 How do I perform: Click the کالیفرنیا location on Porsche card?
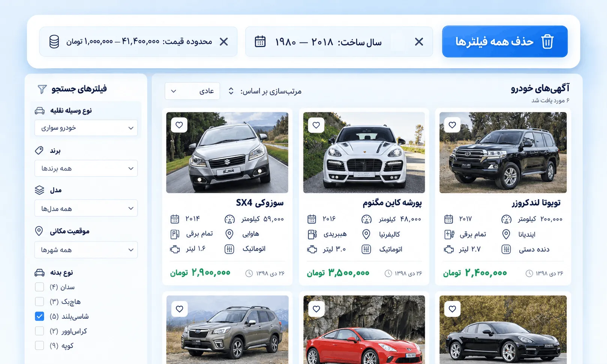pos(390,234)
